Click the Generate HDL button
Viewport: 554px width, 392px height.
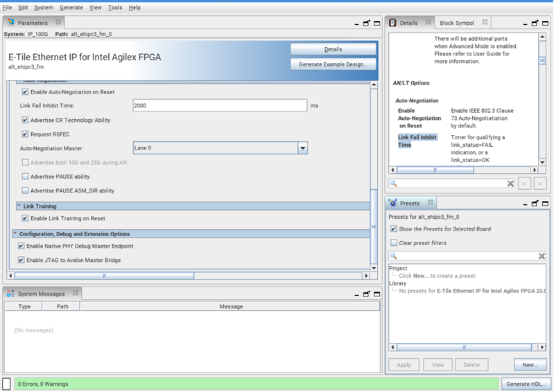coord(526,384)
